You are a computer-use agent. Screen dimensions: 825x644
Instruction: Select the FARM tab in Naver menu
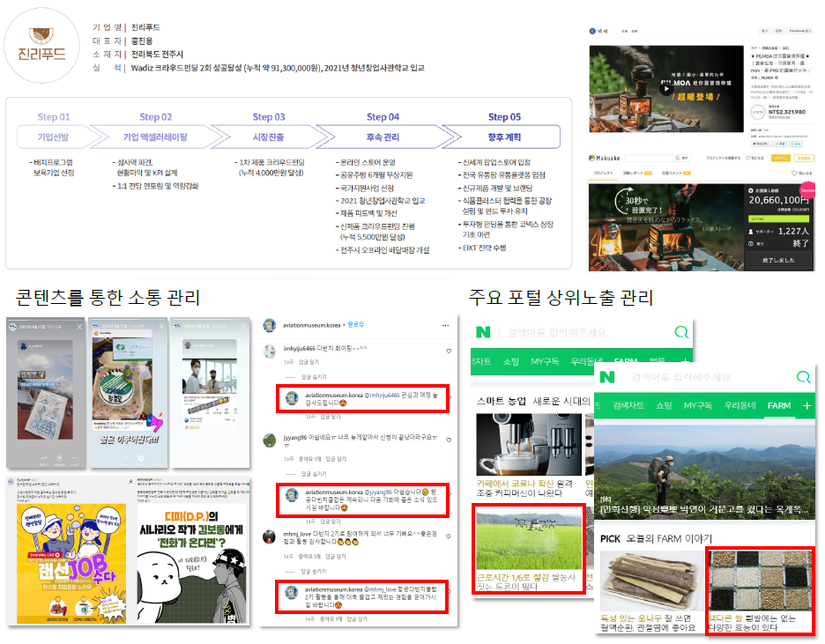click(778, 405)
